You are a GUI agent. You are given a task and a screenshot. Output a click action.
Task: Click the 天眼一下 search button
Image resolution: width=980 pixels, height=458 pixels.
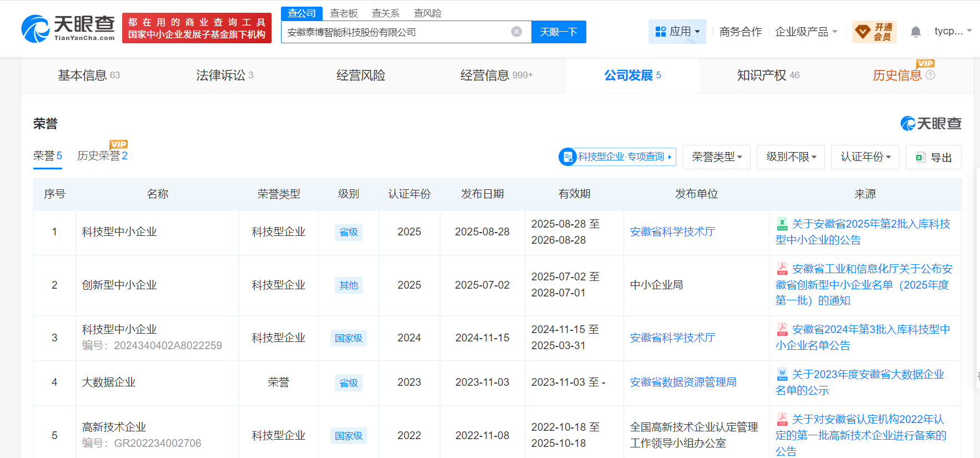[559, 32]
